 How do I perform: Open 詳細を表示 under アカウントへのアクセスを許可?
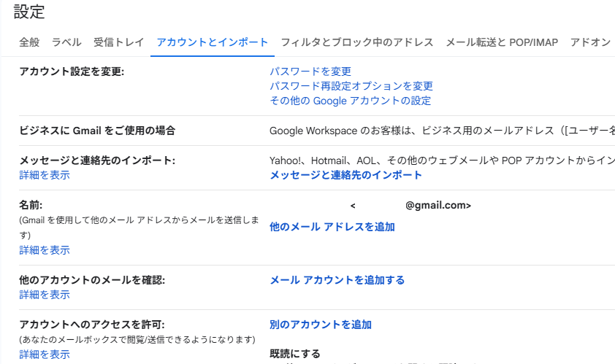tap(45, 355)
